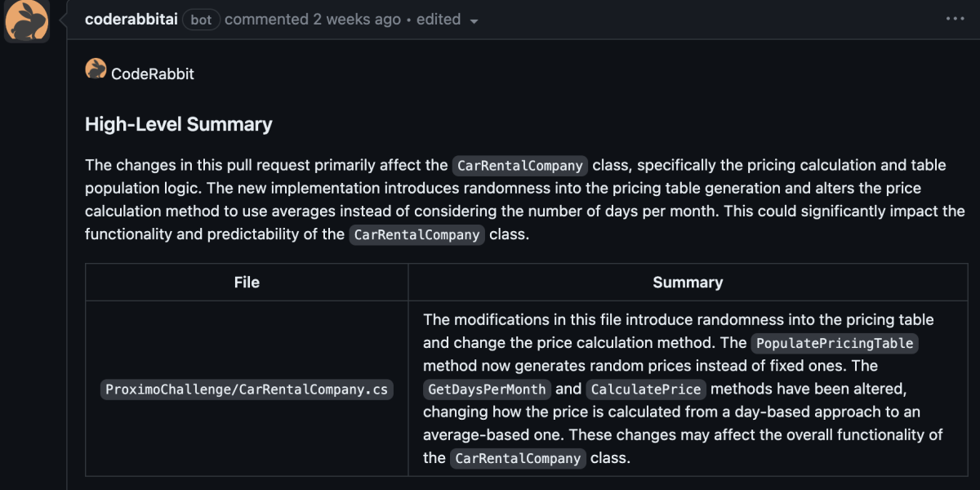This screenshot has height=490, width=980.
Task: Click the coderabbitai rabbit avatar
Action: [26, 20]
